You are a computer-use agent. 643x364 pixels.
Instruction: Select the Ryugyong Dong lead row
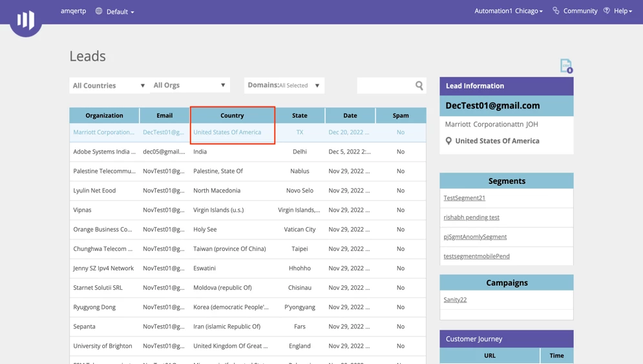coord(248,307)
